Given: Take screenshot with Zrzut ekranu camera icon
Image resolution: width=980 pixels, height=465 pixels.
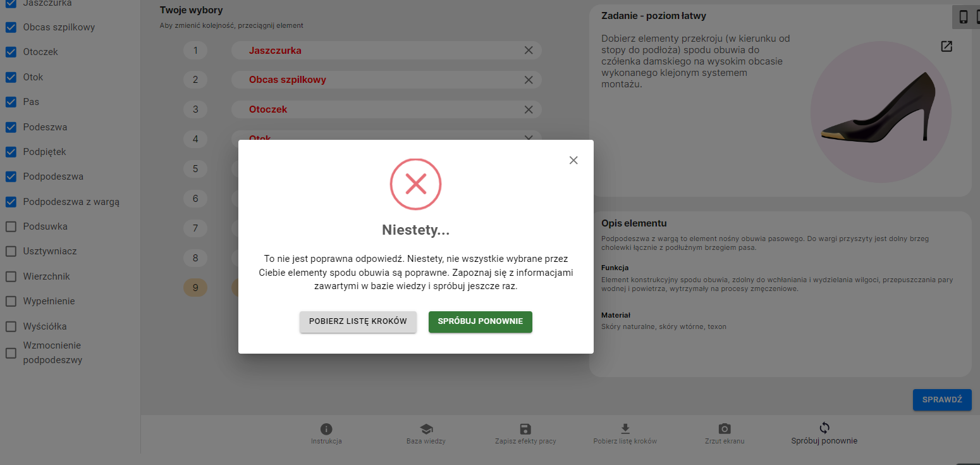Looking at the screenshot, I should point(725,429).
